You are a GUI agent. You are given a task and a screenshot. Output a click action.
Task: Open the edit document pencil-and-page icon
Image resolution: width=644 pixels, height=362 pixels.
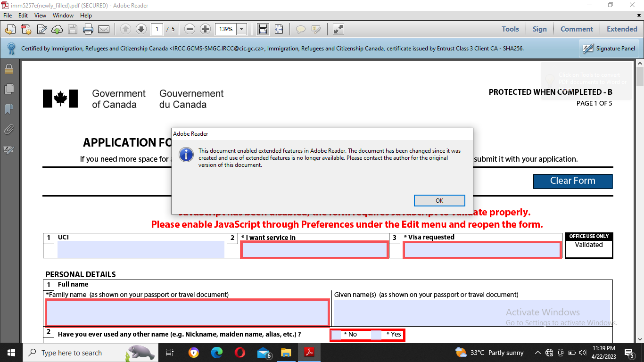click(41, 29)
